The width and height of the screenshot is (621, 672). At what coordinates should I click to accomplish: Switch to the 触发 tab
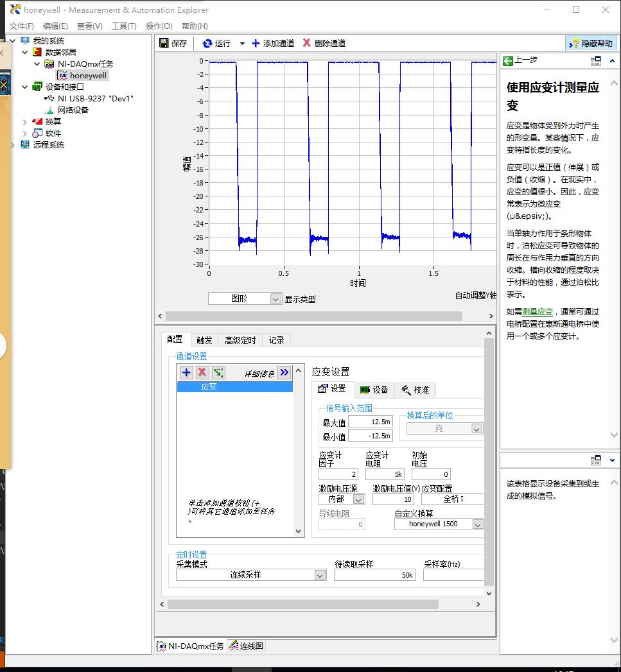(205, 340)
